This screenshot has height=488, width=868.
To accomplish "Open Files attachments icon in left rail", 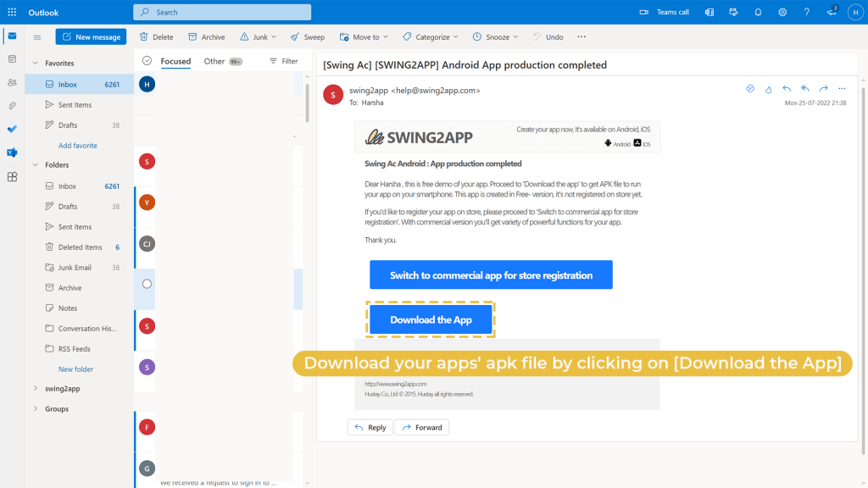I will click(12, 106).
